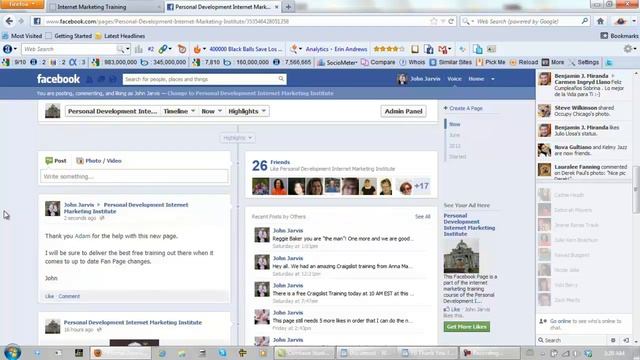Open the faded Highlights selector on timeline
Screen dimensions: 640x360
tap(237, 138)
